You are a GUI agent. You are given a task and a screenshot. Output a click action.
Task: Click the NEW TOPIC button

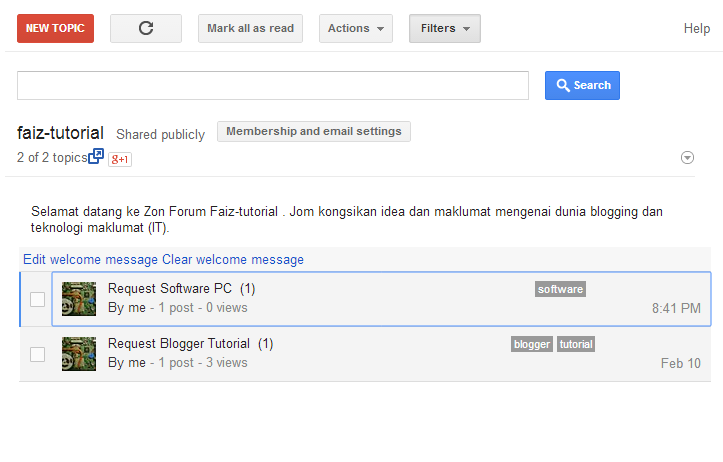tap(55, 28)
